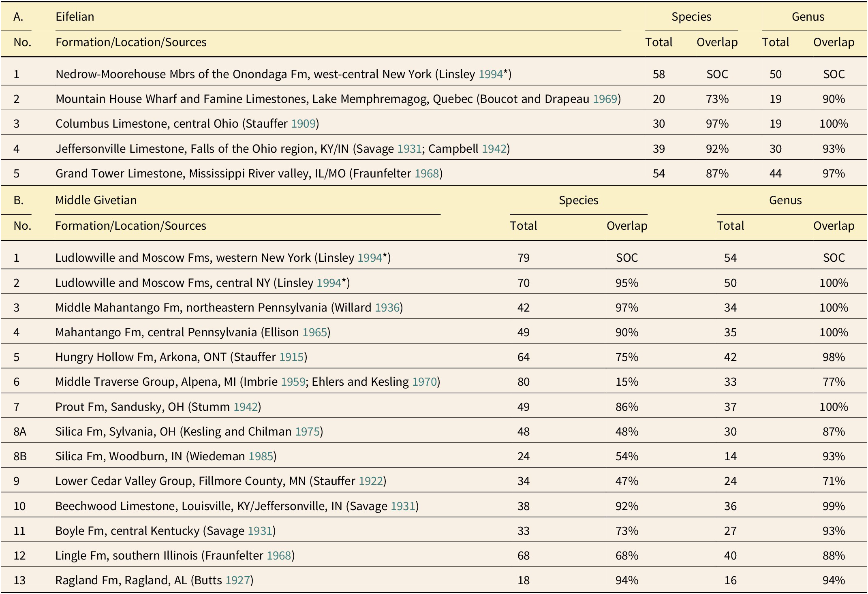868x594 pixels.
Task: Select the Middle Givetian section heading
Action: click(x=96, y=200)
